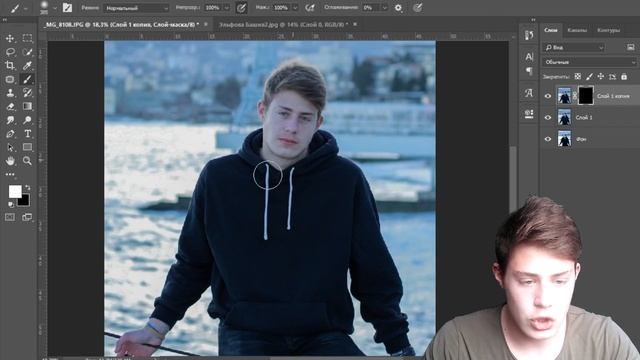The width and height of the screenshot is (640, 360).
Task: Toggle prevent artboard auto-nesting lock
Action: click(612, 76)
